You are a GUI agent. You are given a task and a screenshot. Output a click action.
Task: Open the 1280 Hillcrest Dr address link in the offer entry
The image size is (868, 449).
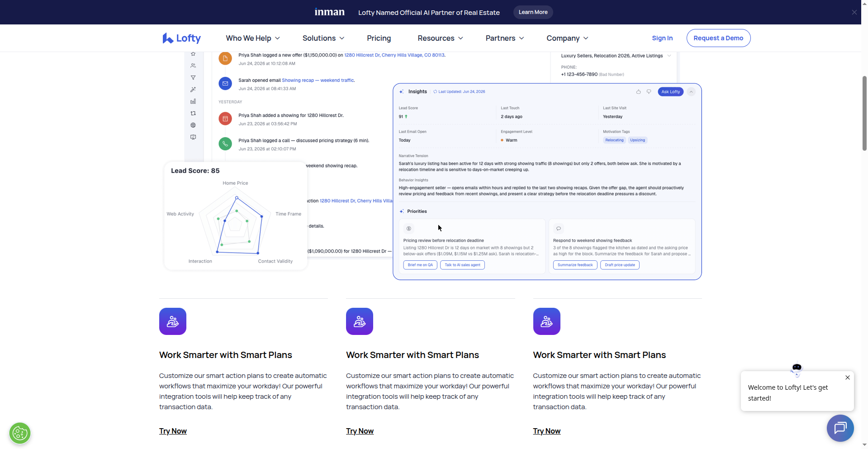tap(394, 55)
